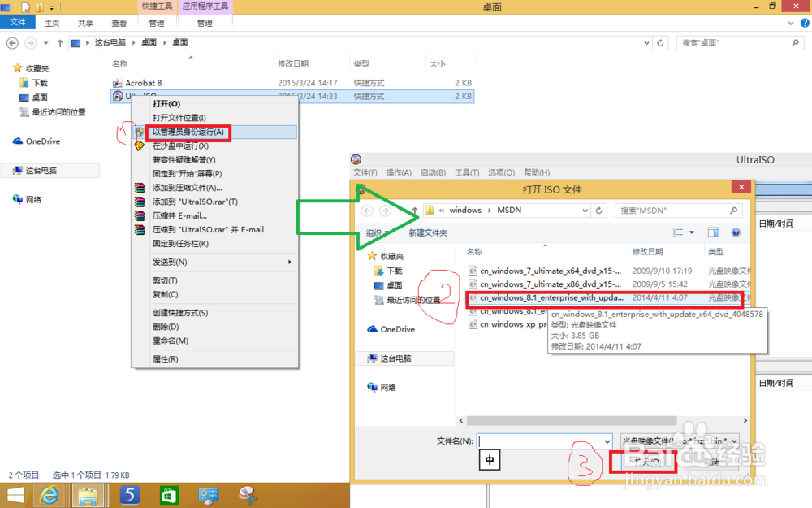
Task: Open UltraISO Bootable (启动) menu
Action: click(x=433, y=172)
